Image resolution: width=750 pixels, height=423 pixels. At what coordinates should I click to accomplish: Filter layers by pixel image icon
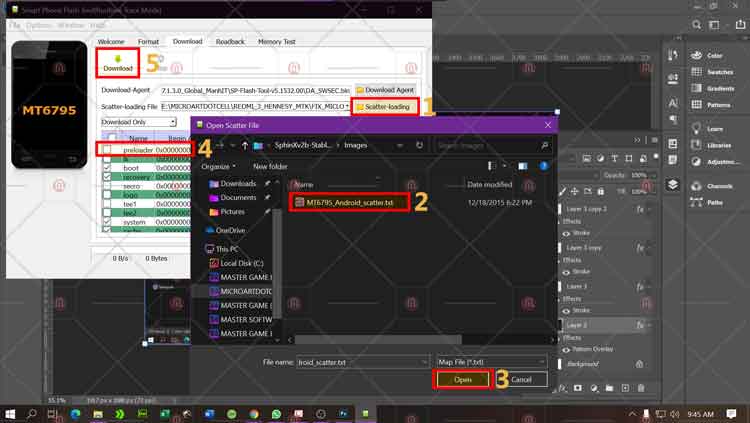(x=586, y=158)
